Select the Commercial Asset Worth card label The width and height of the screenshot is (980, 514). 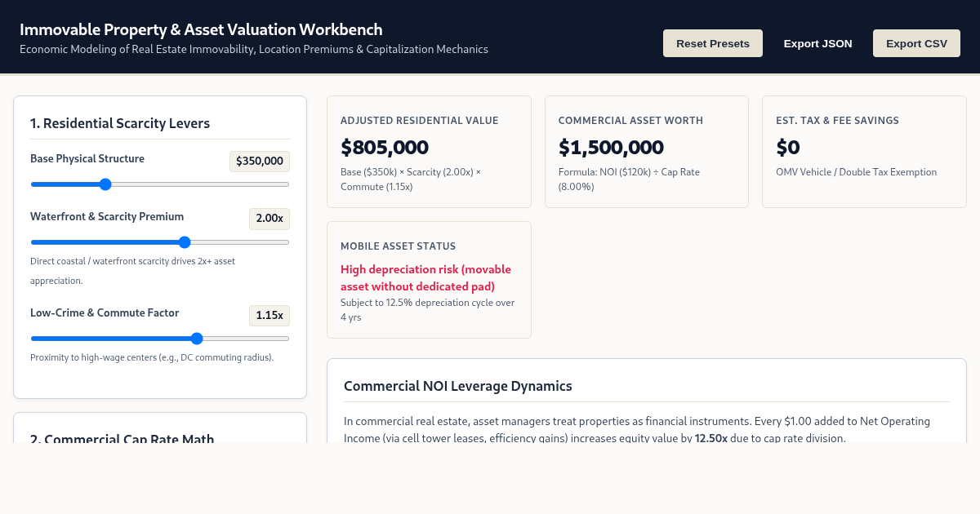(630, 120)
